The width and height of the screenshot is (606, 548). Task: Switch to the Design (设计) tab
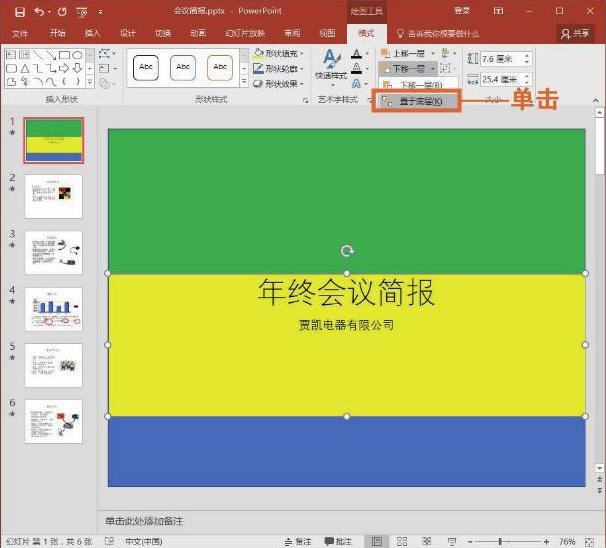(x=128, y=33)
